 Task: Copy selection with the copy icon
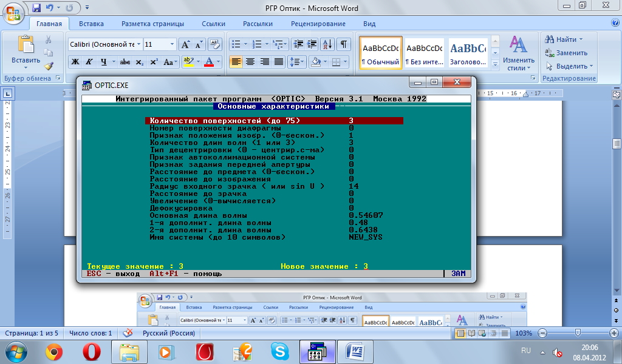tap(49, 53)
